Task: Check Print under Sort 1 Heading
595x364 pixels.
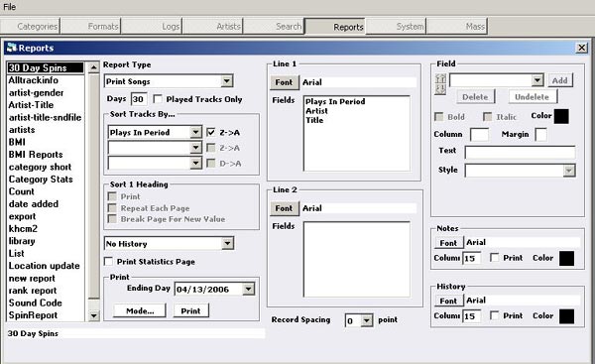Action: click(x=112, y=196)
